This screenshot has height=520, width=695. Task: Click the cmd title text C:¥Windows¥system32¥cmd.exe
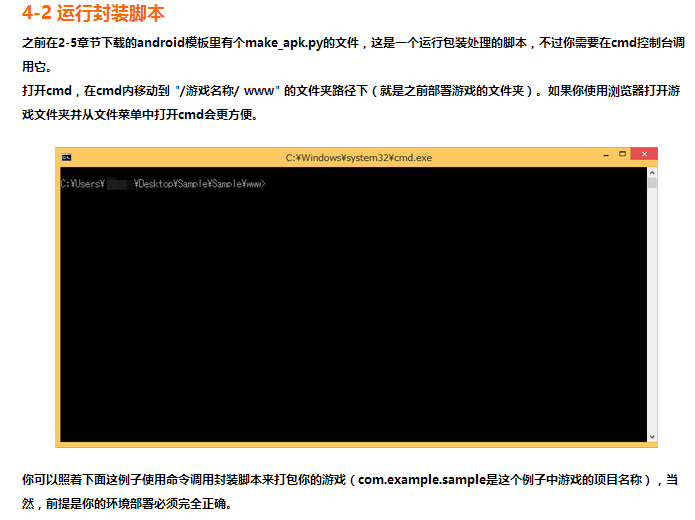(x=359, y=158)
